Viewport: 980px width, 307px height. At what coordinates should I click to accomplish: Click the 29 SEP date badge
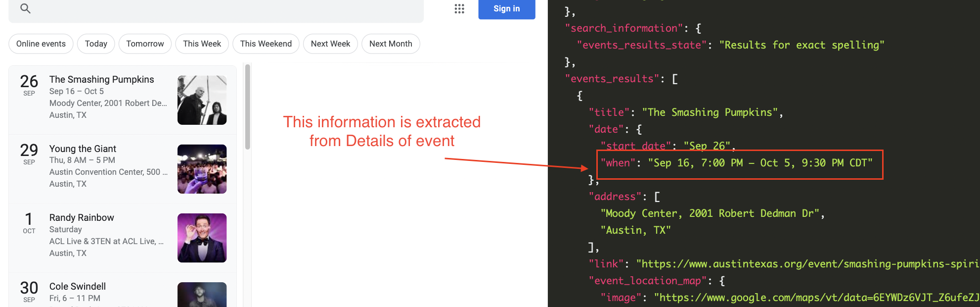point(29,153)
